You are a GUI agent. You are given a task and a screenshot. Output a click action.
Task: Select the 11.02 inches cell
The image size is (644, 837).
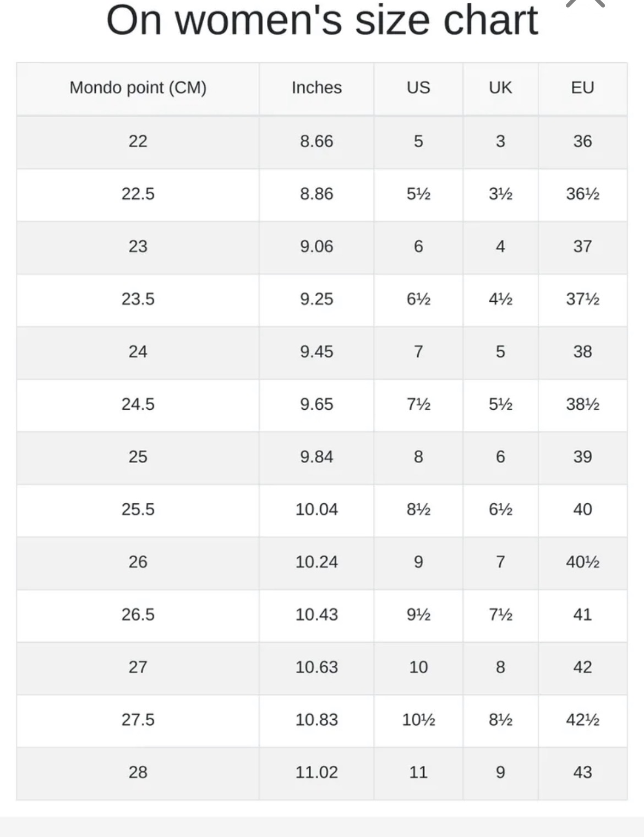[x=316, y=772]
